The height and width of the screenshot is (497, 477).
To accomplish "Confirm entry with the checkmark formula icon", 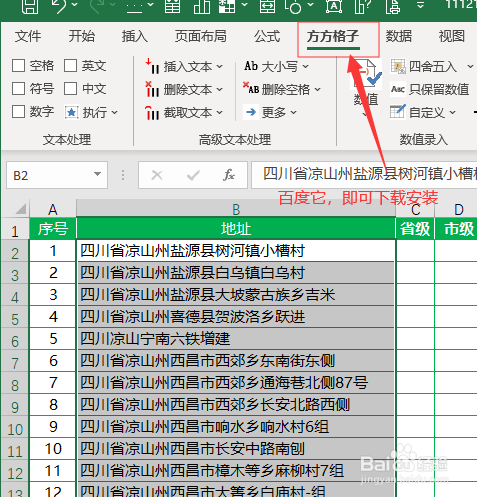I will point(193,175).
